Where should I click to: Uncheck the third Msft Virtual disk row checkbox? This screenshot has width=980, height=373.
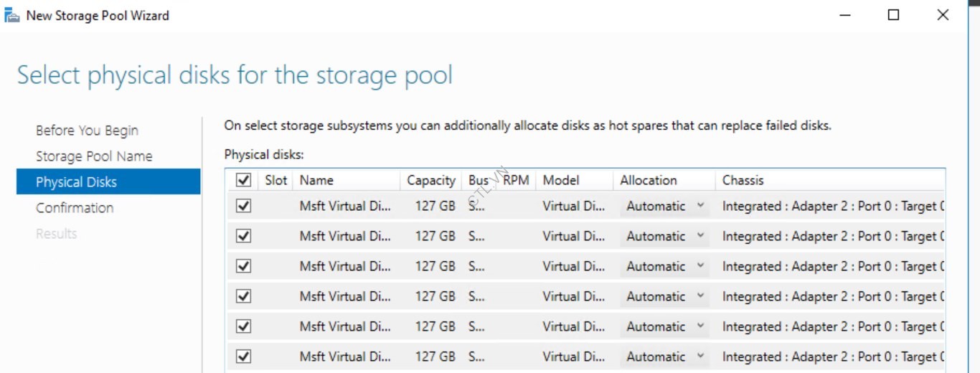pos(244,266)
